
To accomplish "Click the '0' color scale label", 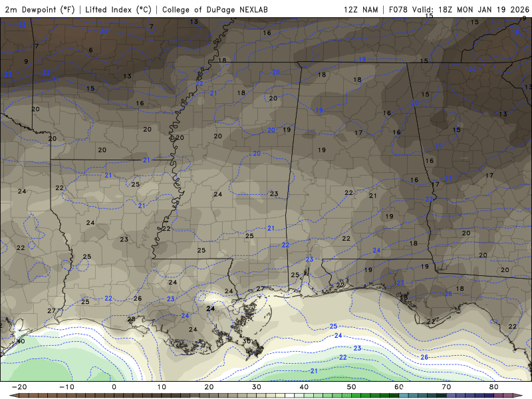I will (x=114, y=387).
